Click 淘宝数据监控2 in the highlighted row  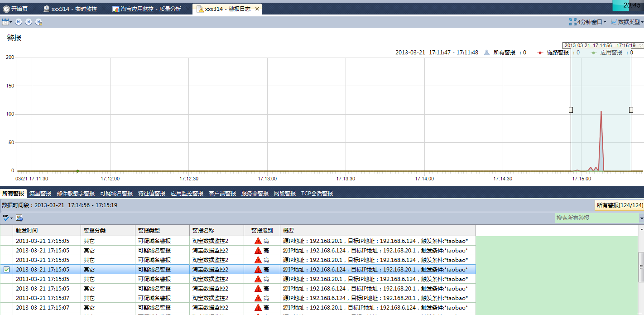(210, 269)
